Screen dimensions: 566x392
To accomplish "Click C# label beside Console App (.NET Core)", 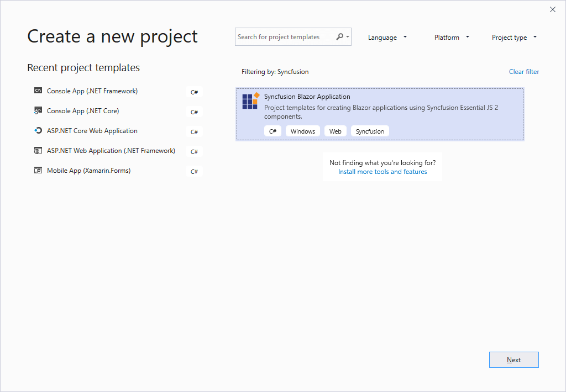I will pyautogui.click(x=194, y=112).
